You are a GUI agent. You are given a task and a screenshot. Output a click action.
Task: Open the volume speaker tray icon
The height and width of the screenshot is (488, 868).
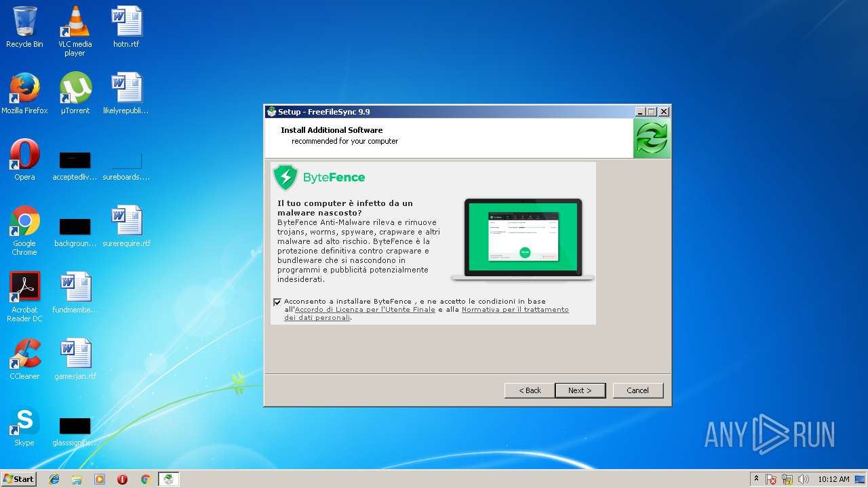tap(804, 479)
